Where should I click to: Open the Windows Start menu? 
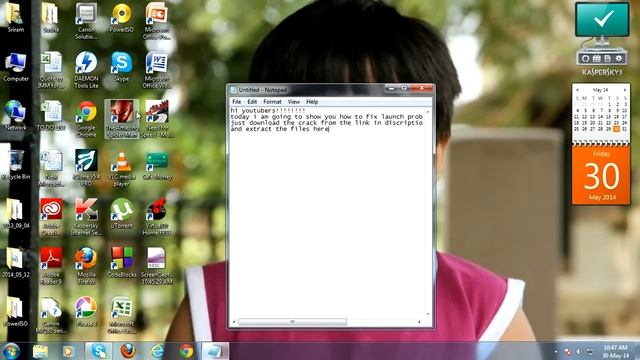click(11, 351)
